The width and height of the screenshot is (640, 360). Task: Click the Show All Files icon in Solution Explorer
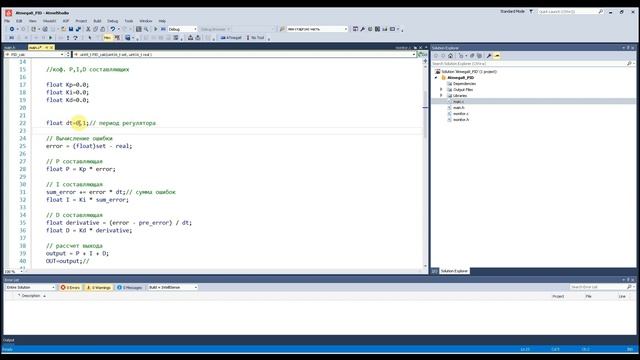pyautogui.click(x=480, y=56)
